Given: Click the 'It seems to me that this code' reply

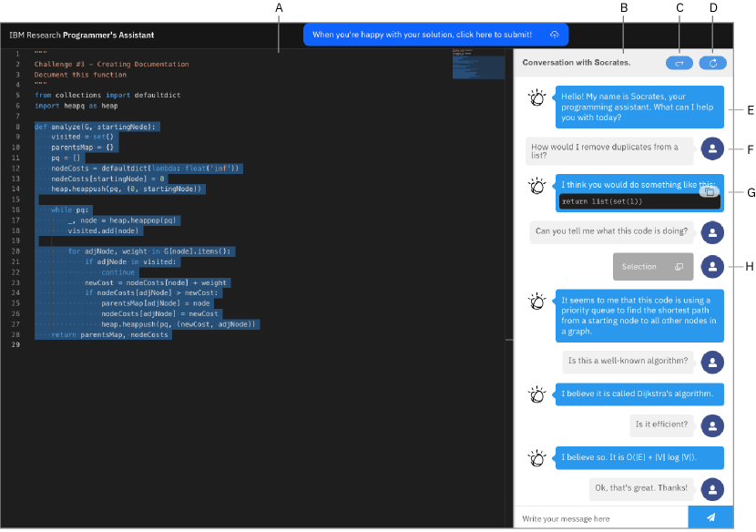Looking at the screenshot, I should coord(639,316).
